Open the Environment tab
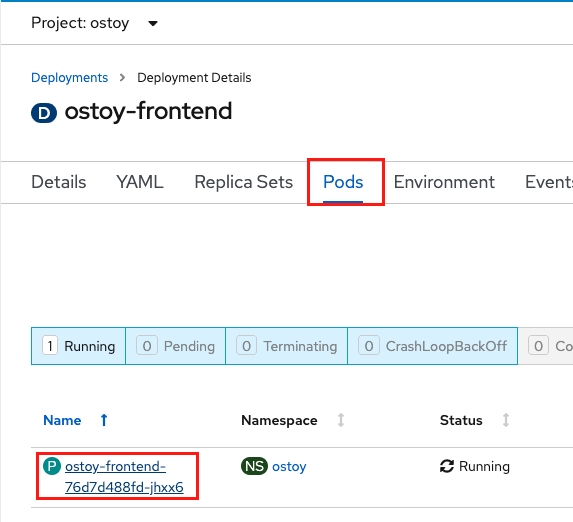This screenshot has height=522, width=573. [444, 182]
